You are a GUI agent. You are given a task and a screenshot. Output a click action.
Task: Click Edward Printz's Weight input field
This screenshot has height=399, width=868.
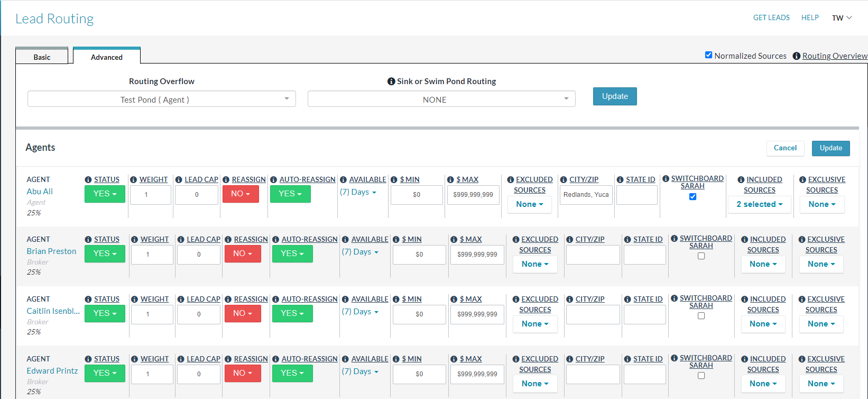(152, 374)
